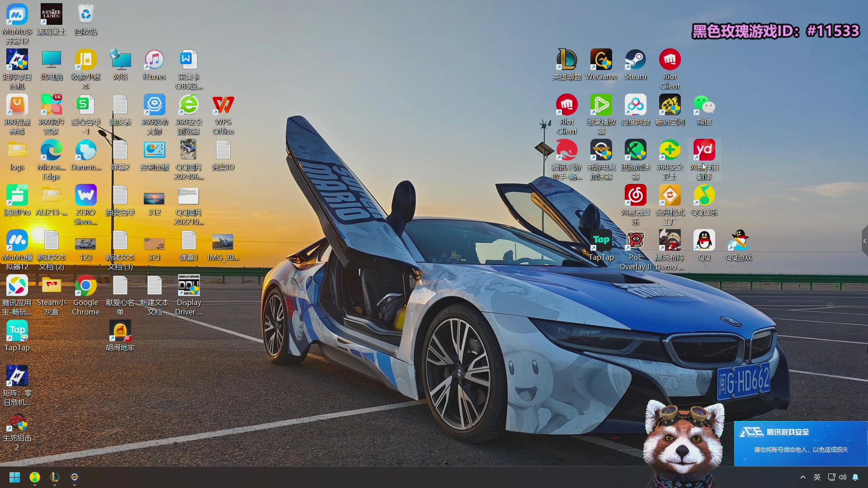Expand the system tray hidden icons chevron

(803, 477)
